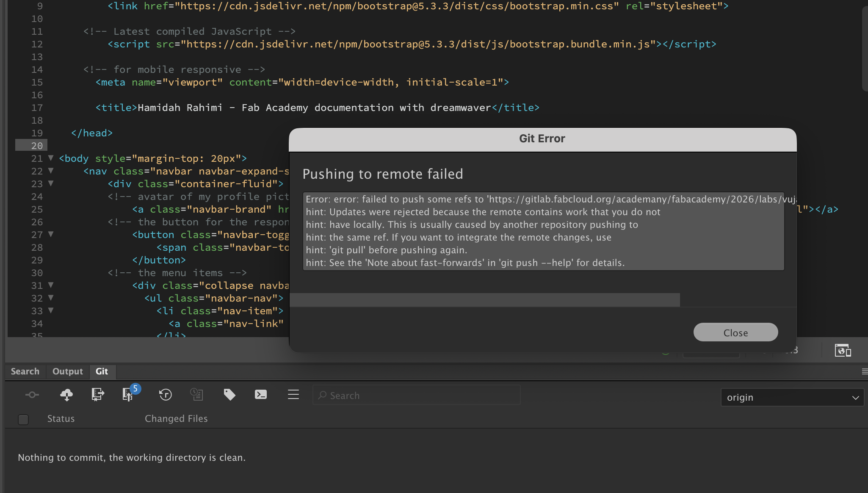Click the Git panel search field

point(417,395)
